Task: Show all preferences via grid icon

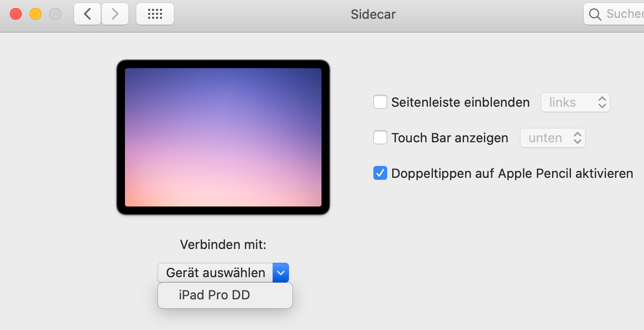Action: point(155,14)
